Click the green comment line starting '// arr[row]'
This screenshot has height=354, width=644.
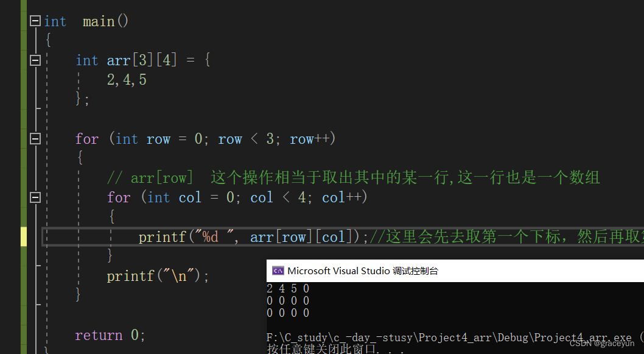[353, 178]
